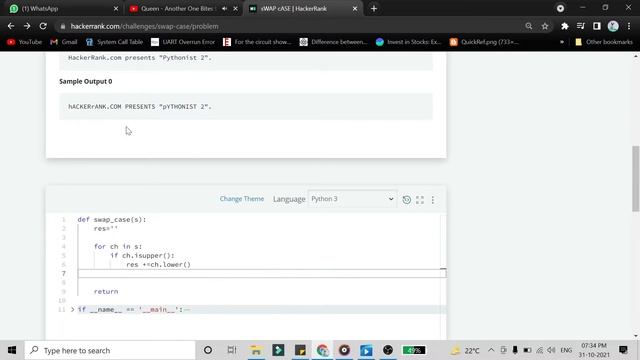
Task: Close the WhatsApp tab
Action: (116, 9)
